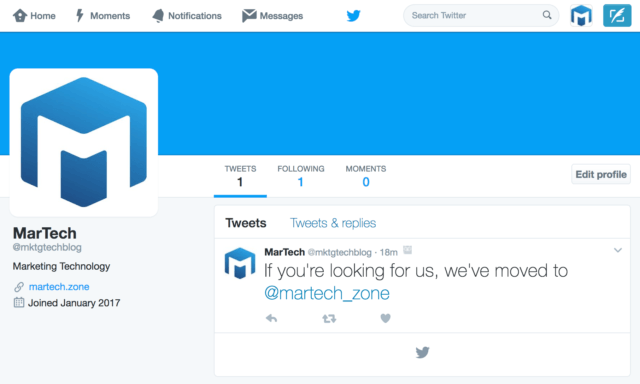The height and width of the screenshot is (384, 640).
Task: Click the Messages envelope icon
Action: (x=249, y=16)
